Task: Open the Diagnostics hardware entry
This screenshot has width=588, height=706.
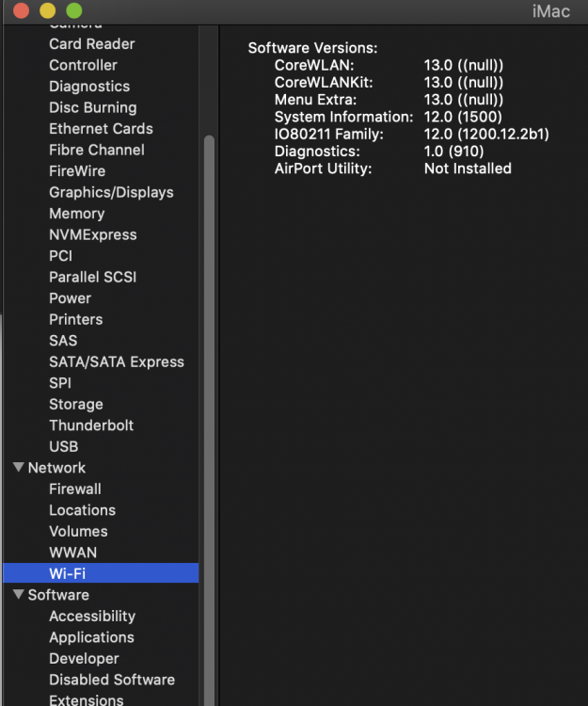Action: point(89,87)
